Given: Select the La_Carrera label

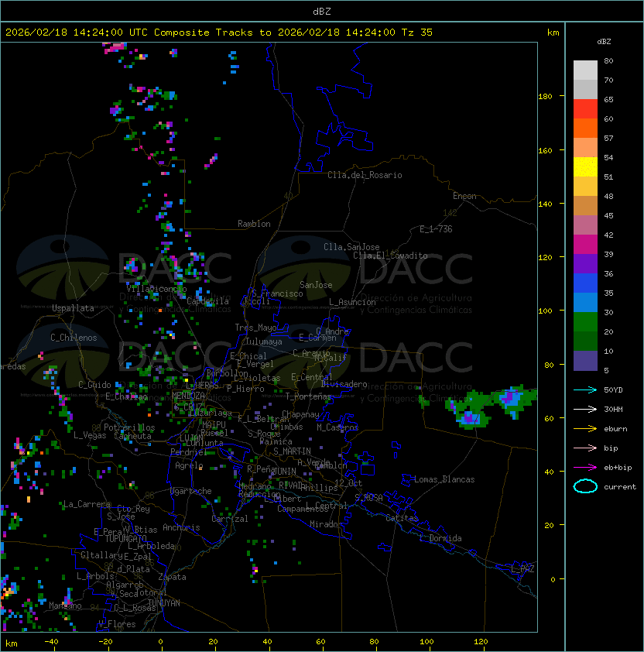Looking at the screenshot, I should point(87,505).
